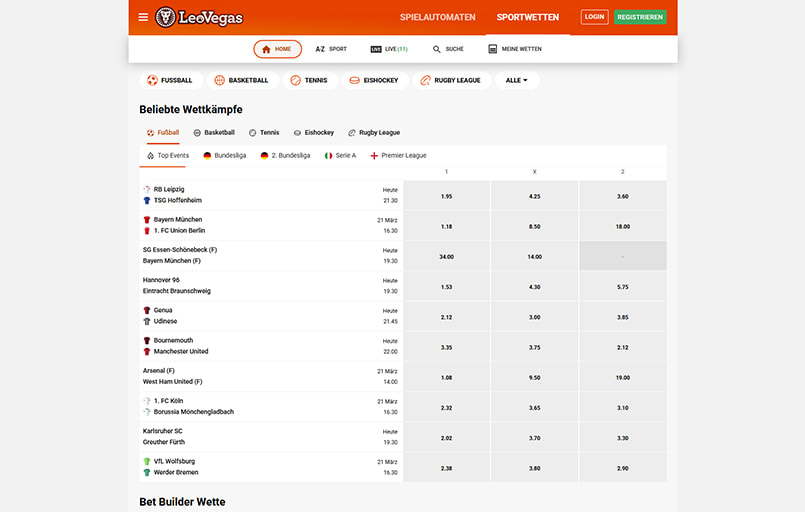The width and height of the screenshot is (805, 512).
Task: Pick odds 1.08 for Arsenal (F)
Action: [x=447, y=378]
